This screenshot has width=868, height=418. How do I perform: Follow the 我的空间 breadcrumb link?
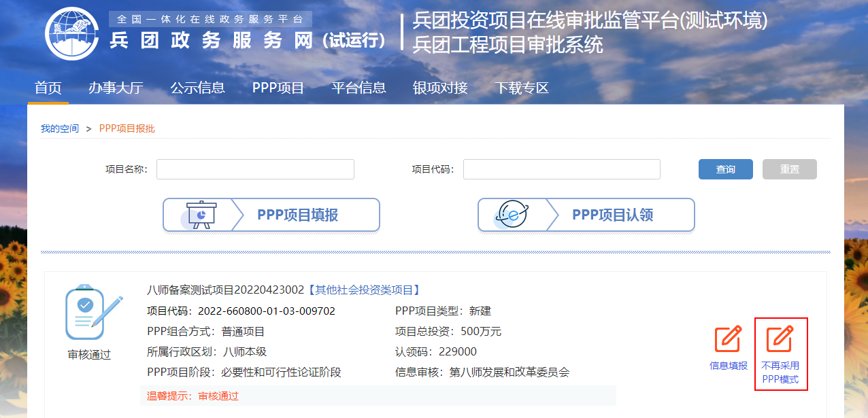[x=60, y=128]
